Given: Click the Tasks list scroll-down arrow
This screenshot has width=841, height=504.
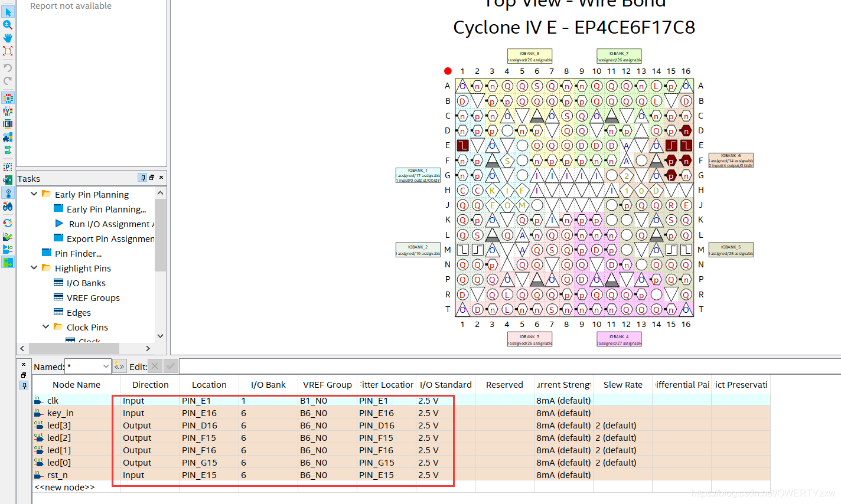Looking at the screenshot, I should [x=160, y=336].
